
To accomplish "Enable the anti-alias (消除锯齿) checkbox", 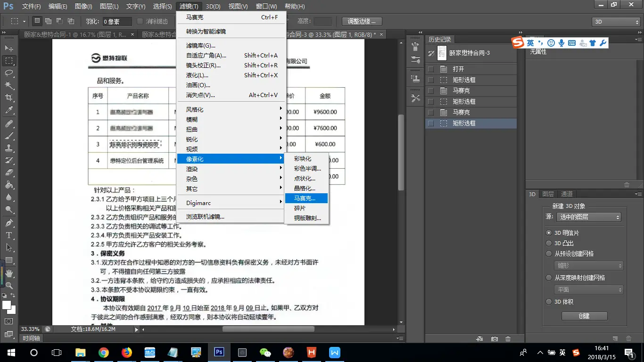I will [x=140, y=21].
